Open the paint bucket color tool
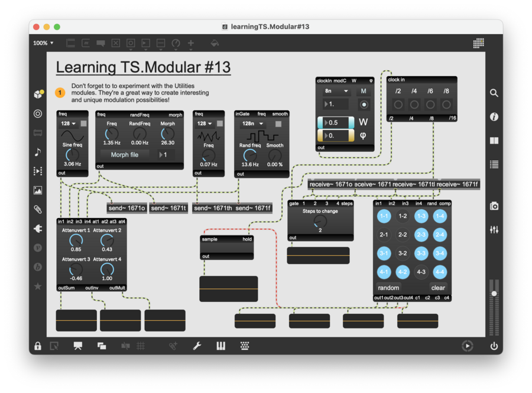The image size is (532, 393). 215,43
